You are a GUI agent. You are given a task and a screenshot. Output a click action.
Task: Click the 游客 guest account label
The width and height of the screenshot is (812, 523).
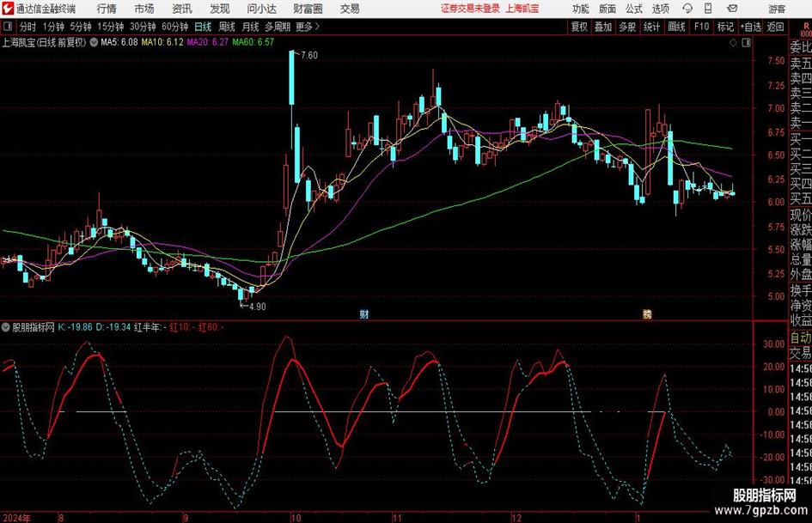tap(777, 9)
